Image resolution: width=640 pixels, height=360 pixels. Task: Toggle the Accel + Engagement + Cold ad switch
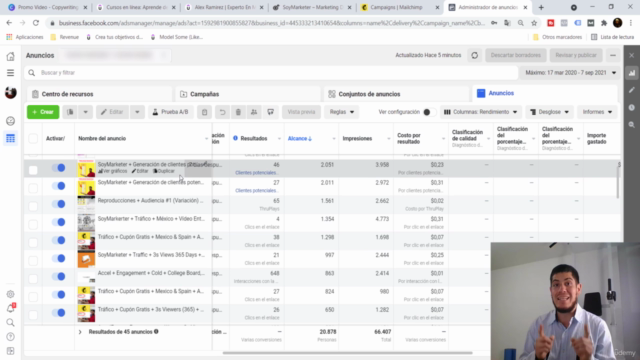(58, 276)
